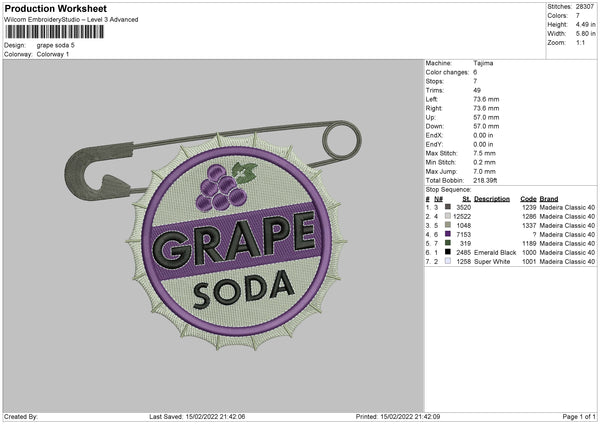Click the 'Production Worksheet' title

[x=56, y=9]
